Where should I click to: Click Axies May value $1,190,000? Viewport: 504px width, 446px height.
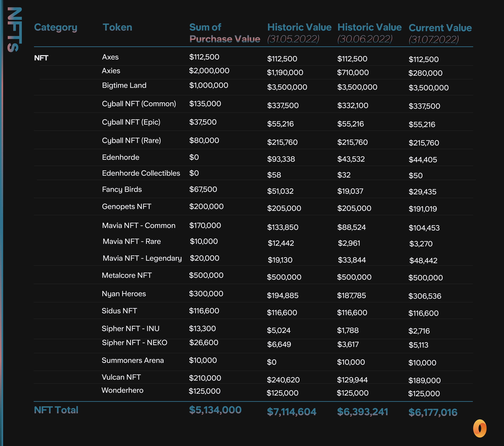pos(285,72)
